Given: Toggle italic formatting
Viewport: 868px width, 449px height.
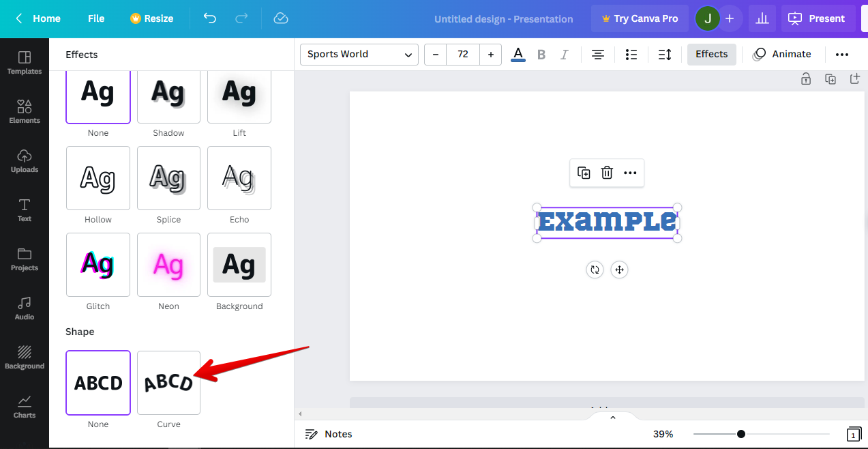Looking at the screenshot, I should [x=564, y=55].
